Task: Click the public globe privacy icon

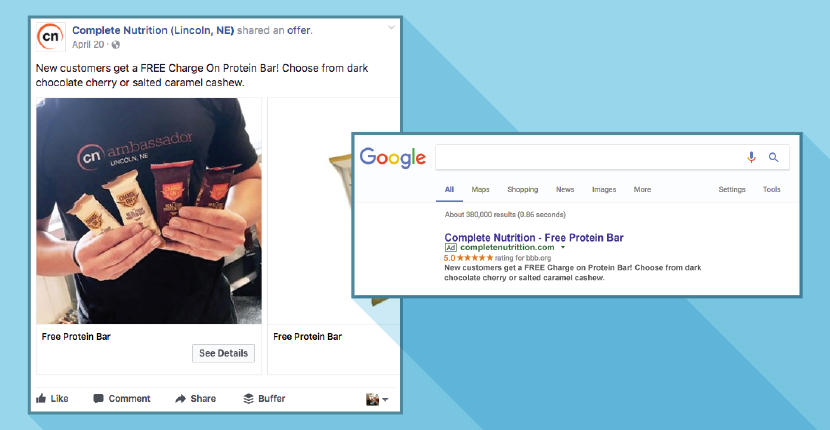Action: point(115,45)
